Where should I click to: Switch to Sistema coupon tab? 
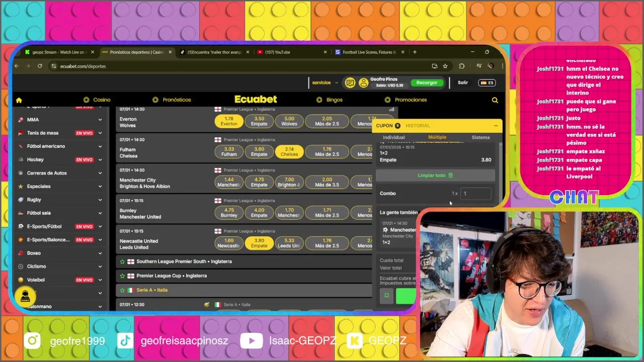[480, 137]
